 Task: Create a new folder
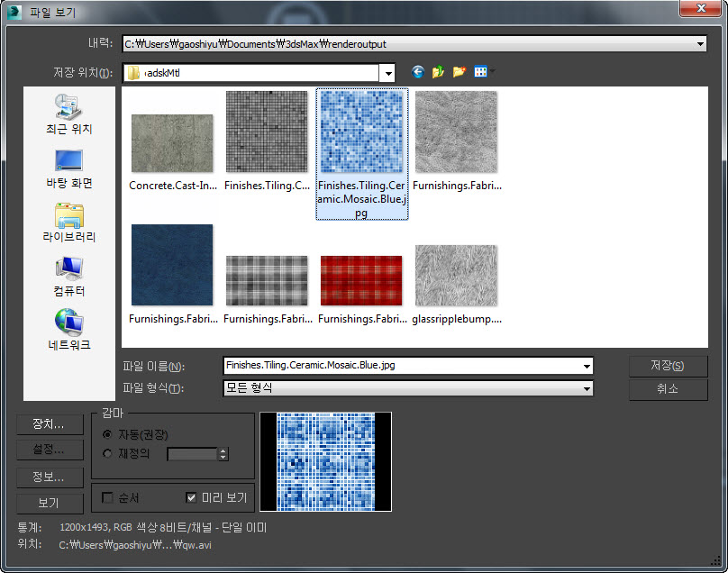[x=460, y=72]
